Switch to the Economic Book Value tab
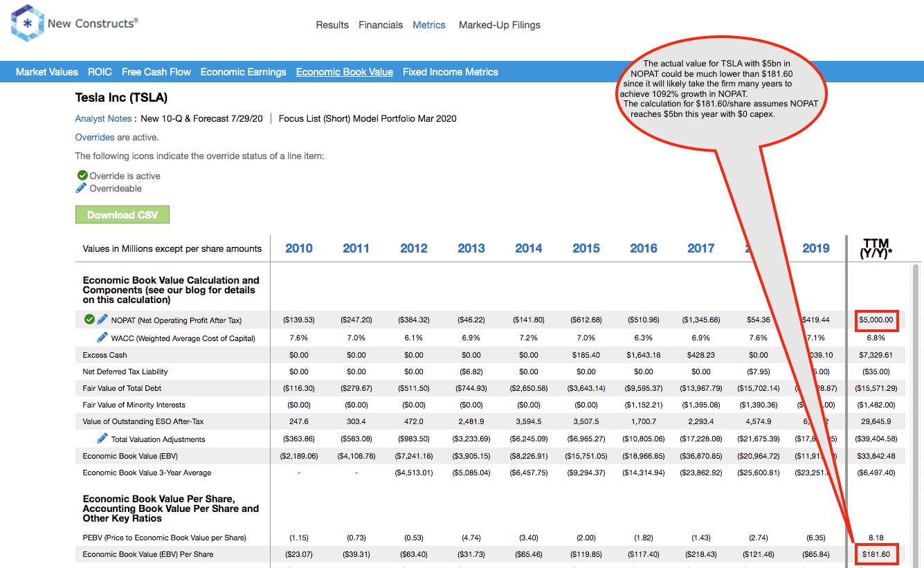This screenshot has width=924, height=568. point(345,72)
